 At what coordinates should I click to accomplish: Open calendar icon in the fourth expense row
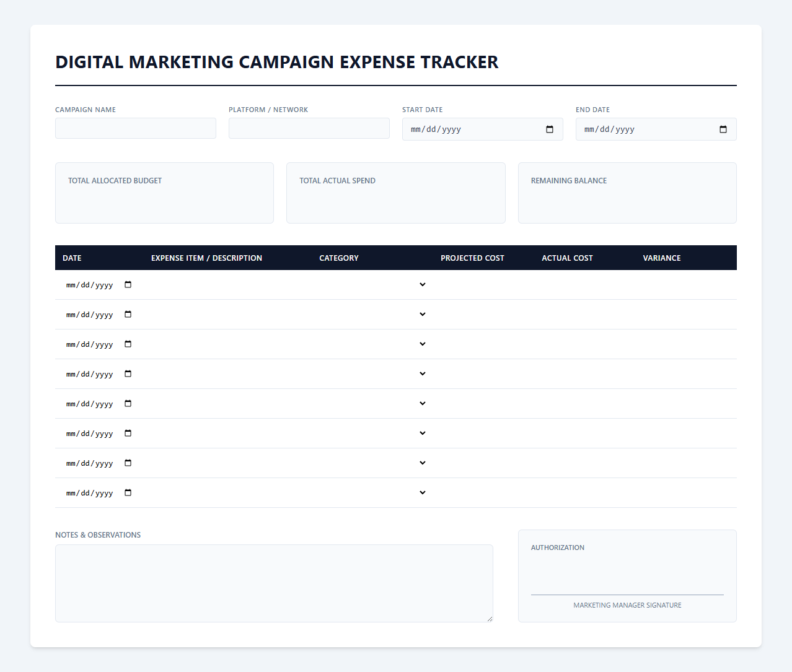128,374
